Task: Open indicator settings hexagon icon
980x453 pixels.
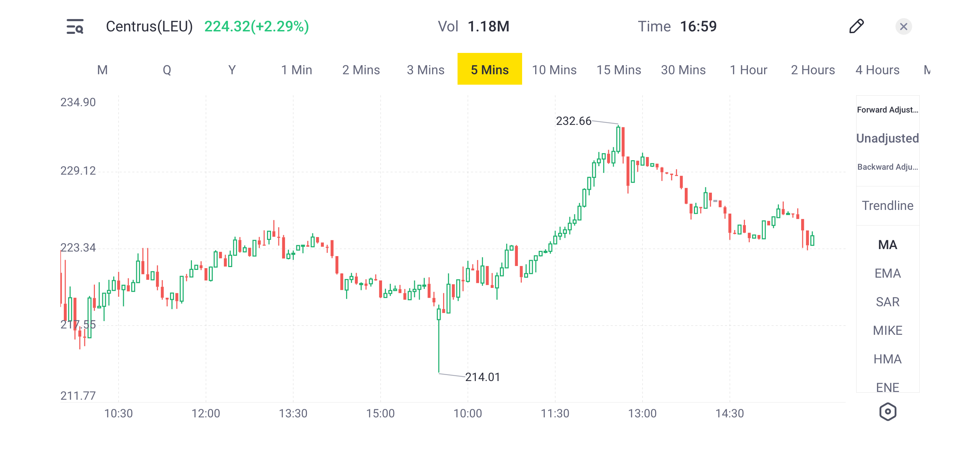Action: click(888, 411)
